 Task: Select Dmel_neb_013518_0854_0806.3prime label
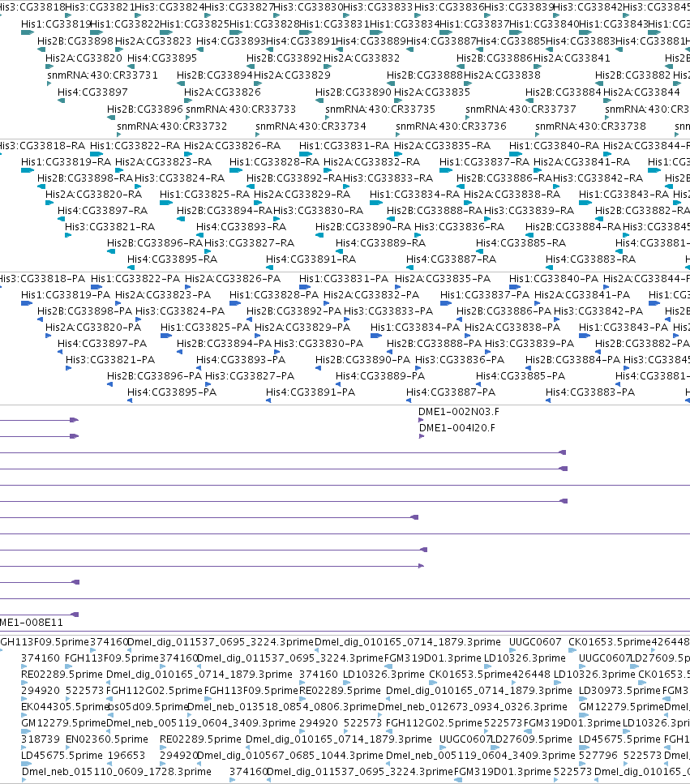point(281,706)
